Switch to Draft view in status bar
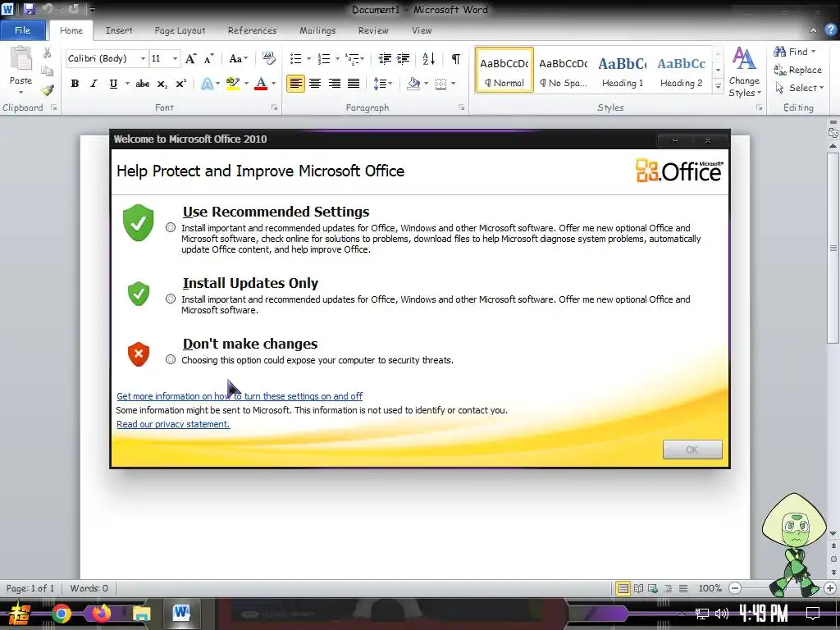This screenshot has width=840, height=630. pos(683,588)
